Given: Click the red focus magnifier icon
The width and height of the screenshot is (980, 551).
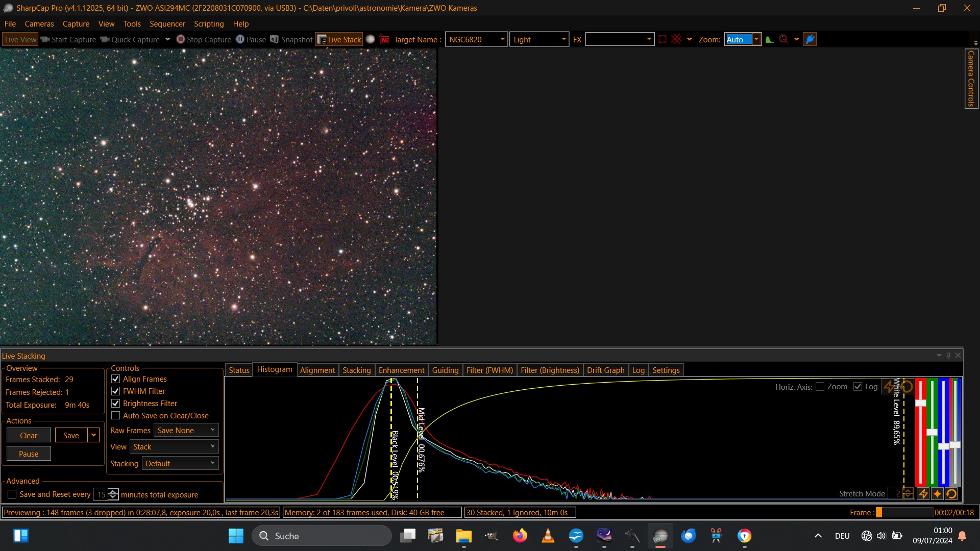Looking at the screenshot, I should point(783,39).
